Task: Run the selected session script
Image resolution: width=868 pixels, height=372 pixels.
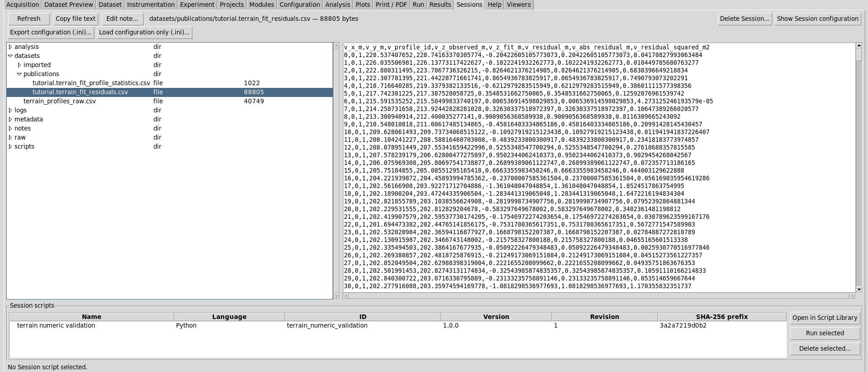Action: click(825, 333)
